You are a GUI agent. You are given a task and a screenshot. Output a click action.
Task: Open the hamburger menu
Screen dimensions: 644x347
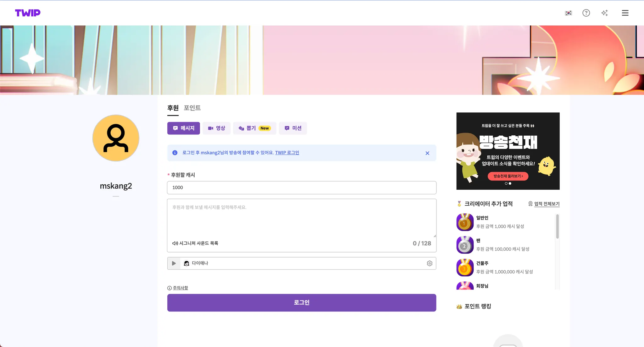pyautogui.click(x=625, y=13)
